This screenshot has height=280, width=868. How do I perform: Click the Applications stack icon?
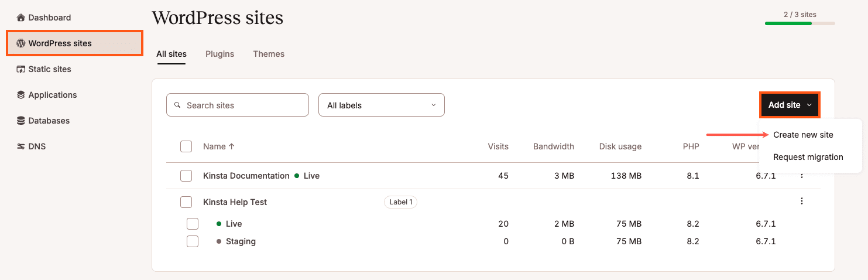point(21,95)
